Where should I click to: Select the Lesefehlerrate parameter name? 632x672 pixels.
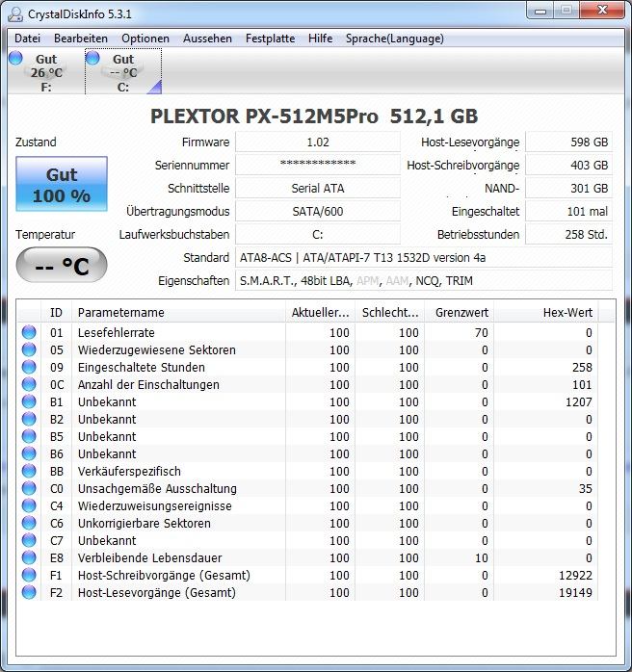117,332
